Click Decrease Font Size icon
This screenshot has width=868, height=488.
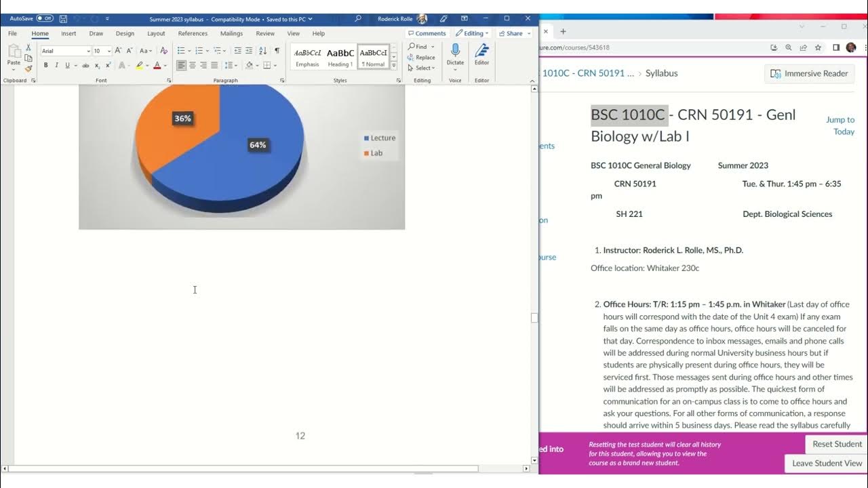pyautogui.click(x=129, y=51)
